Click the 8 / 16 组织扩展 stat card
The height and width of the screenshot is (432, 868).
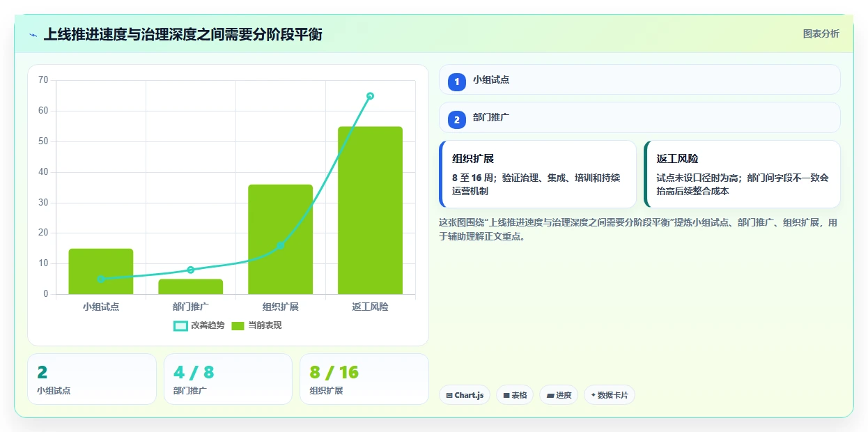pos(364,379)
